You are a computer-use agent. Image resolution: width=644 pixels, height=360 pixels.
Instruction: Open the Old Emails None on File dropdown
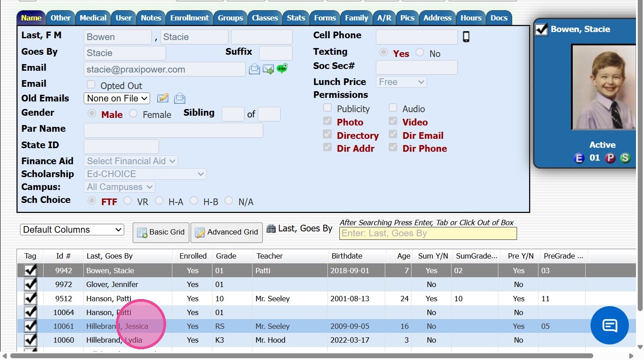click(117, 98)
